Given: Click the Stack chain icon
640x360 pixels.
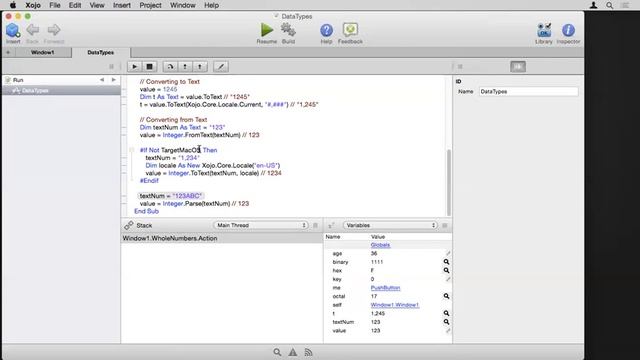Looking at the screenshot, I should coord(129,225).
